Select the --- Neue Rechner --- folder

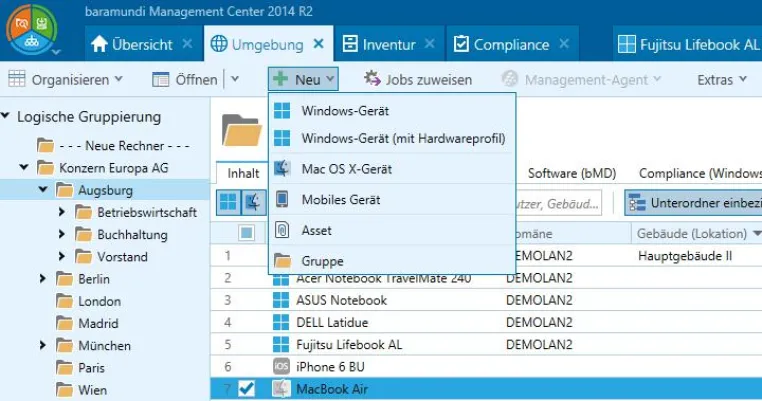(x=113, y=145)
